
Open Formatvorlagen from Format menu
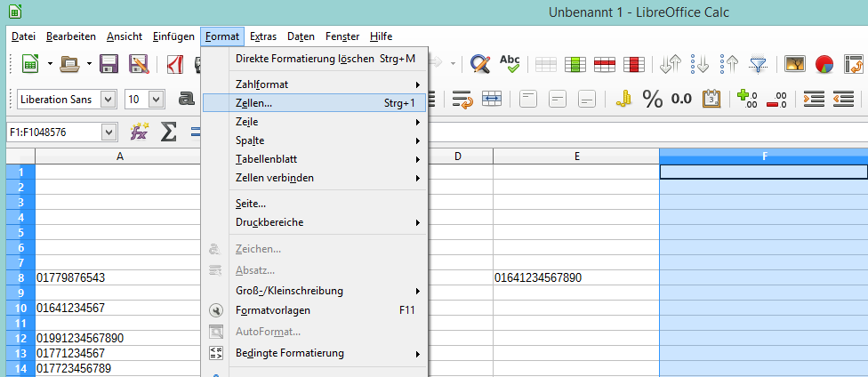click(315, 310)
